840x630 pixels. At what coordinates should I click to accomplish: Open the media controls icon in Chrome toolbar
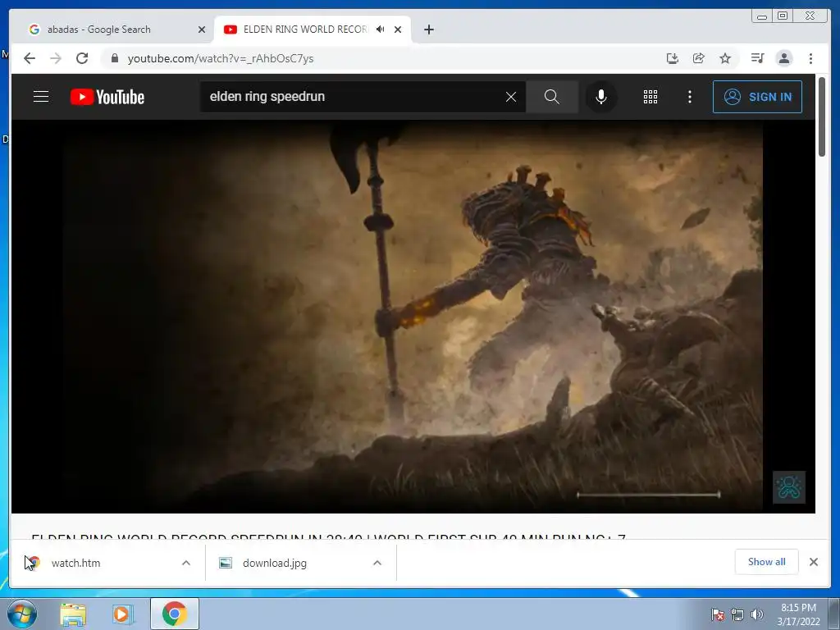tap(757, 58)
